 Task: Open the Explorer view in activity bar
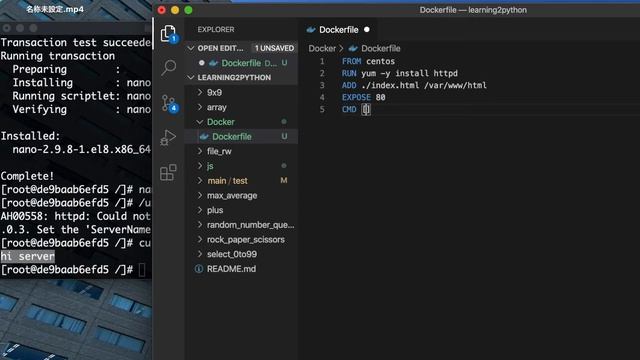click(x=168, y=33)
